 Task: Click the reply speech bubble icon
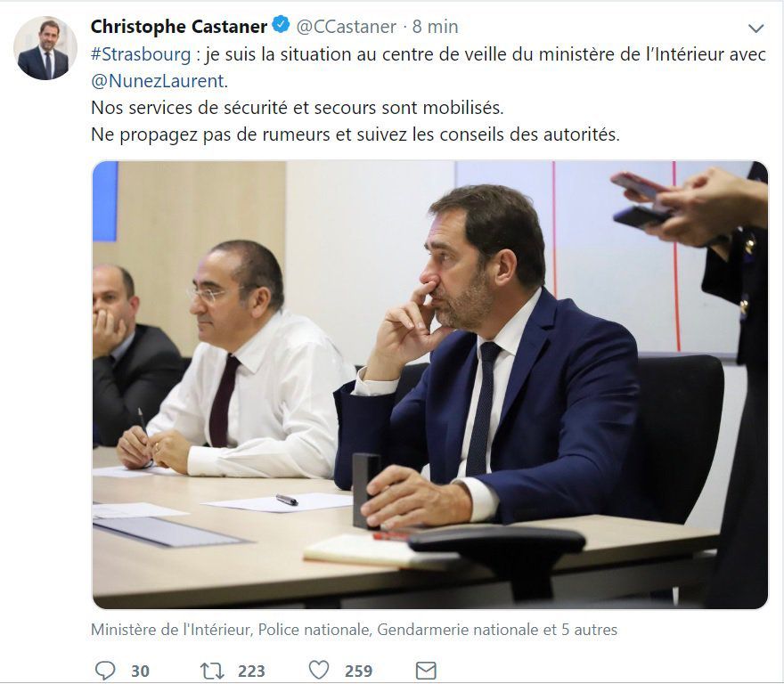105,671
